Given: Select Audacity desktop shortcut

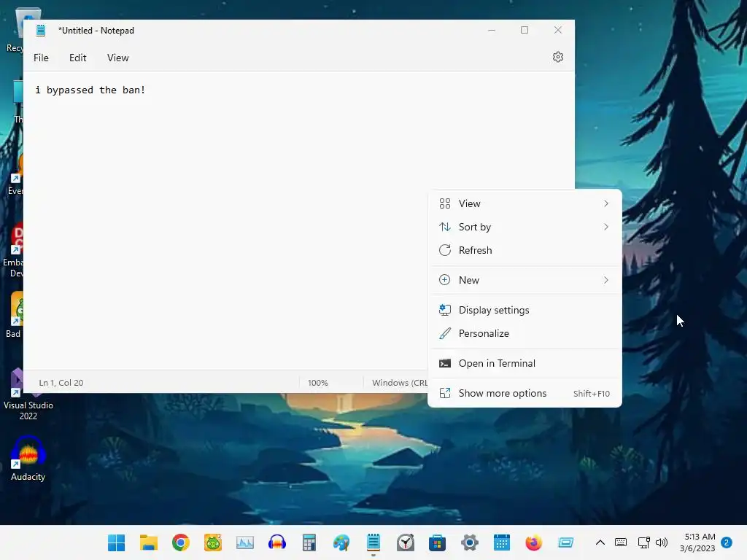Looking at the screenshot, I should (28, 459).
